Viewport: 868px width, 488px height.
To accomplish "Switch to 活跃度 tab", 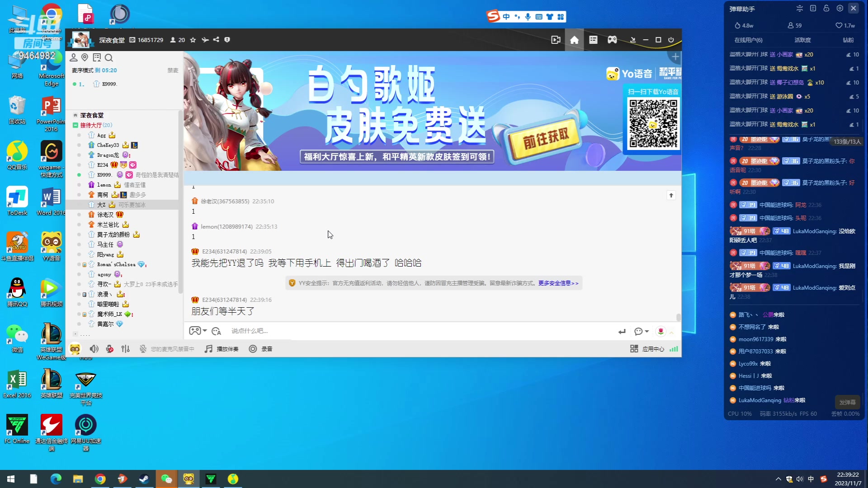I will 802,40.
